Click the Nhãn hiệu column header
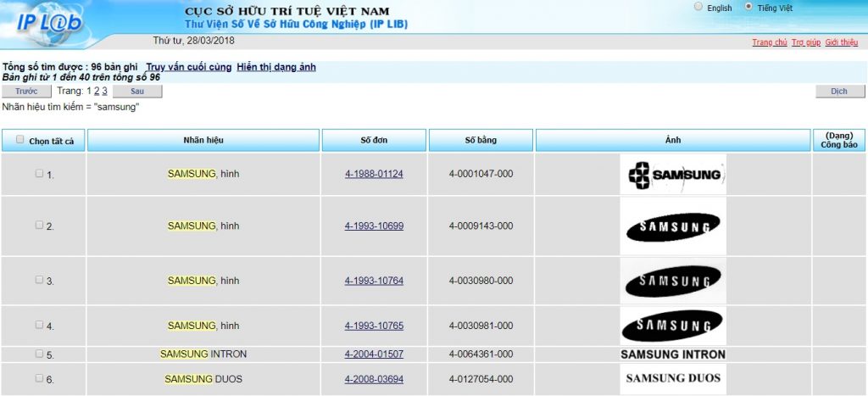This screenshot has width=868, height=396. click(203, 140)
